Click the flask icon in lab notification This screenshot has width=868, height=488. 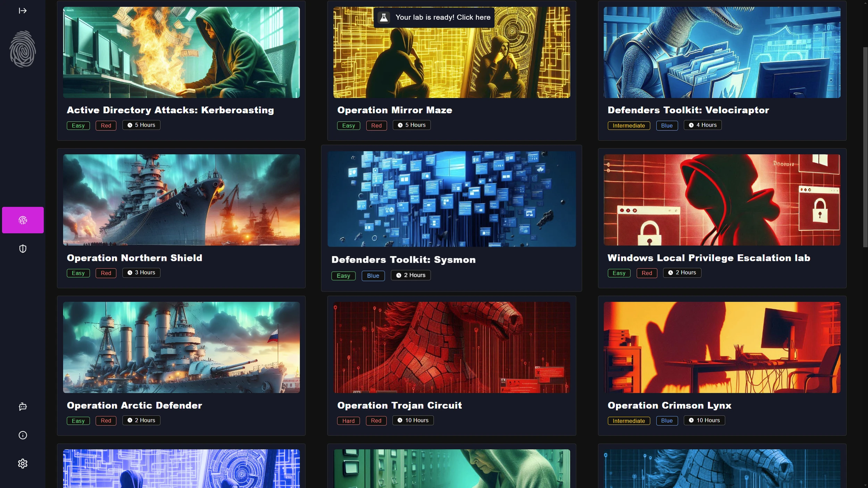coord(384,17)
